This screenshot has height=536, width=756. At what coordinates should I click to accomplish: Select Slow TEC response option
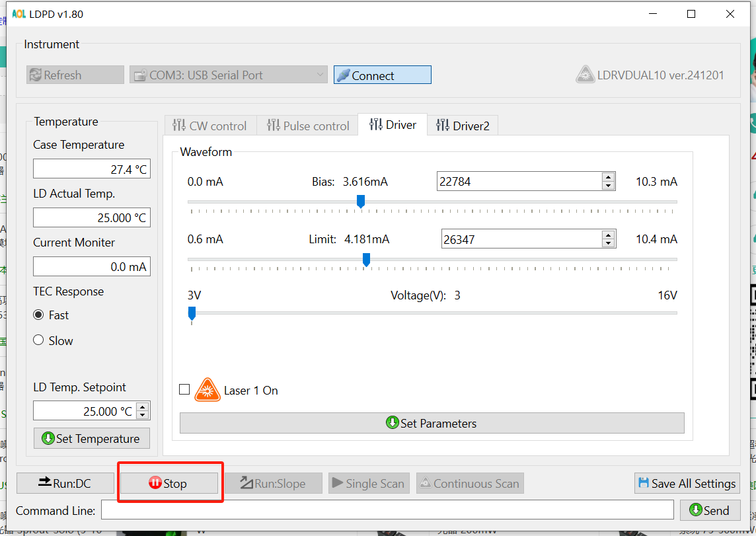[x=38, y=340]
